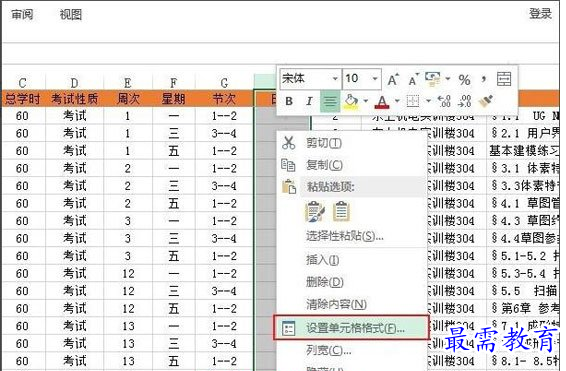The width and height of the screenshot is (566, 371).
Task: Click the copy pages icon
Action: (288, 165)
